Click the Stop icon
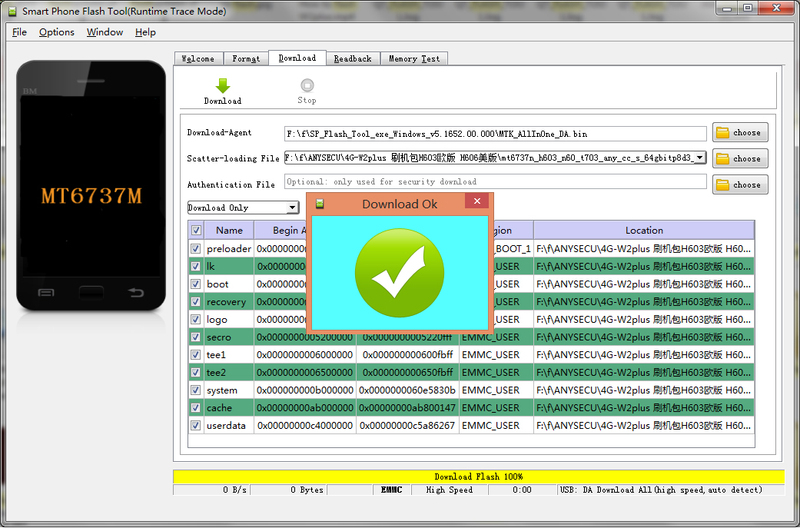The image size is (800, 528). point(307,85)
